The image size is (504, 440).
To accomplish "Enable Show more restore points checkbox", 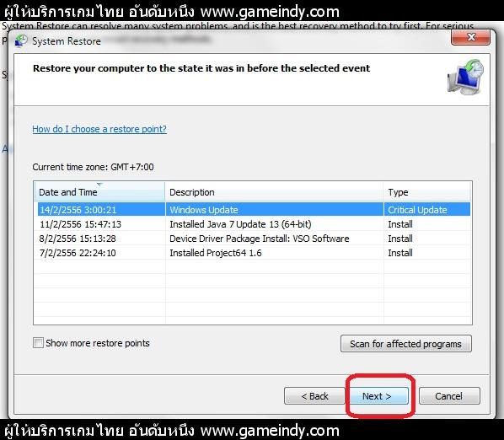I will [x=38, y=342].
